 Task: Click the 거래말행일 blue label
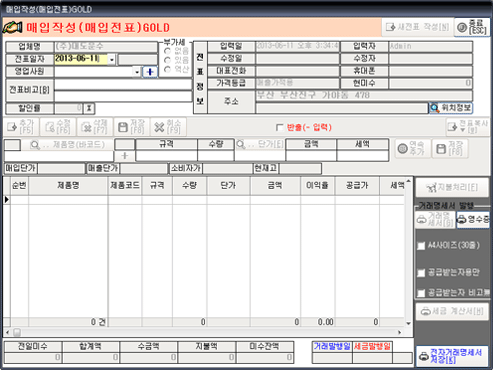coord(332,346)
